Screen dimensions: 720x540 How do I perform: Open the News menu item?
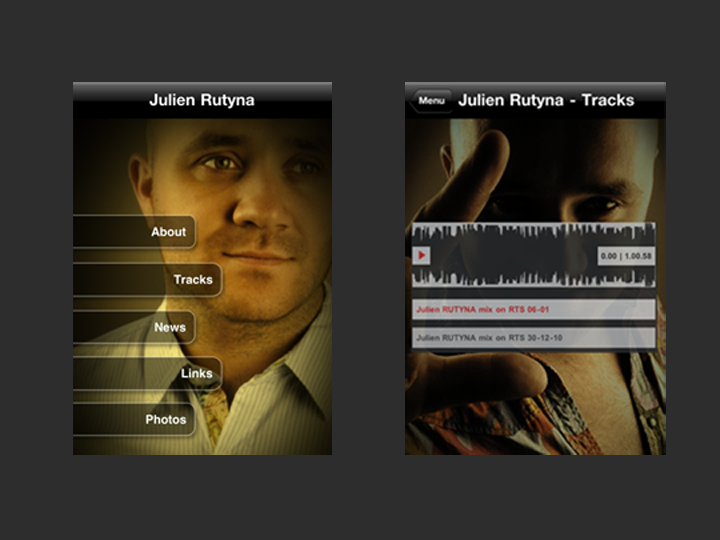click(x=134, y=327)
